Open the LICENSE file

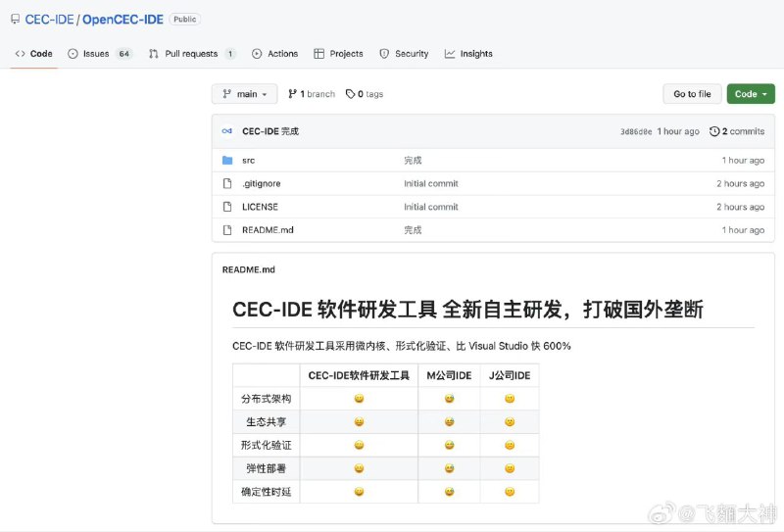(x=260, y=207)
